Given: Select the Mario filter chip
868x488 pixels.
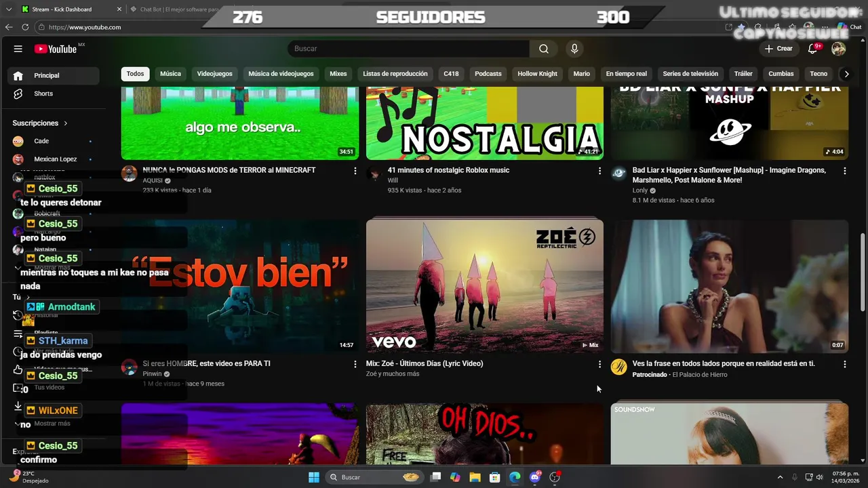Looking at the screenshot, I should [x=582, y=74].
